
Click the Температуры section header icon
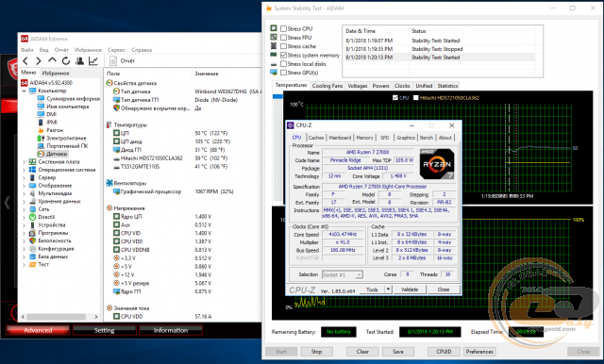(109, 124)
